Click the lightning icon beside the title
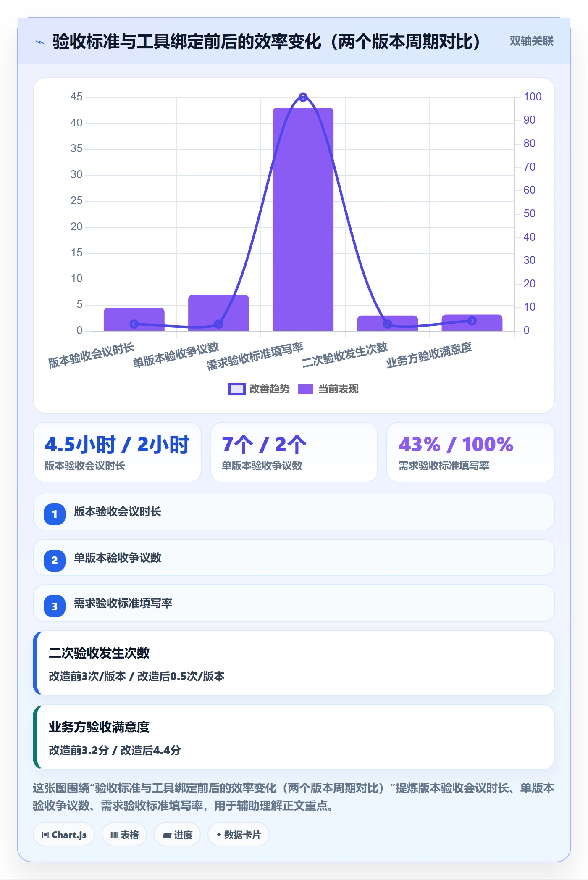The image size is (588, 880). coord(40,42)
